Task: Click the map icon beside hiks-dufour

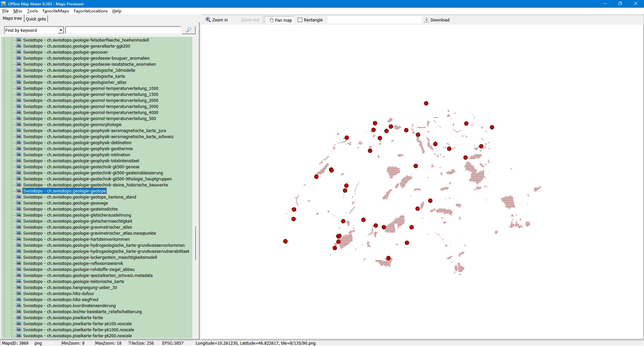Action: tap(19, 294)
